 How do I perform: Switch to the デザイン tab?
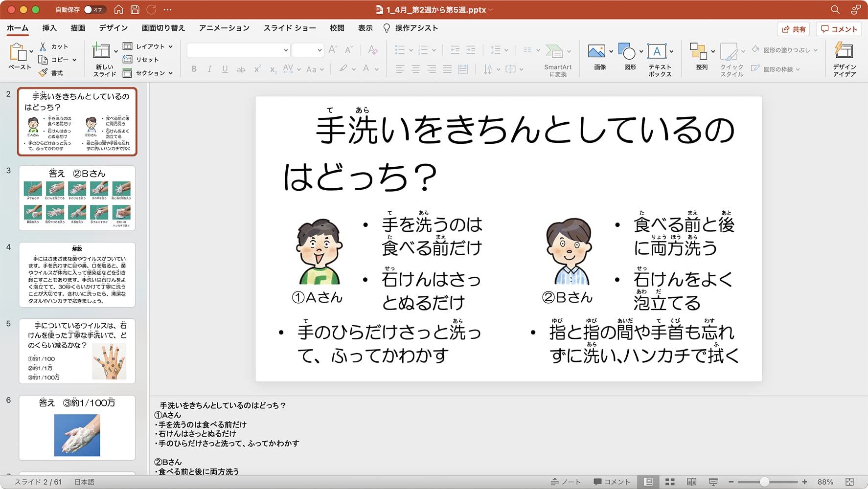[x=113, y=28]
